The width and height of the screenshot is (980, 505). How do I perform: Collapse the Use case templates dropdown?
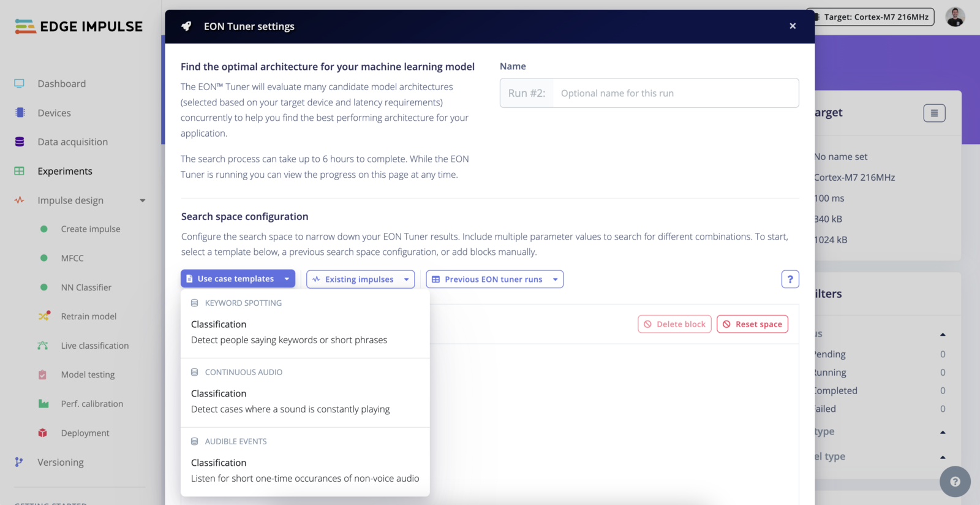pyautogui.click(x=238, y=279)
